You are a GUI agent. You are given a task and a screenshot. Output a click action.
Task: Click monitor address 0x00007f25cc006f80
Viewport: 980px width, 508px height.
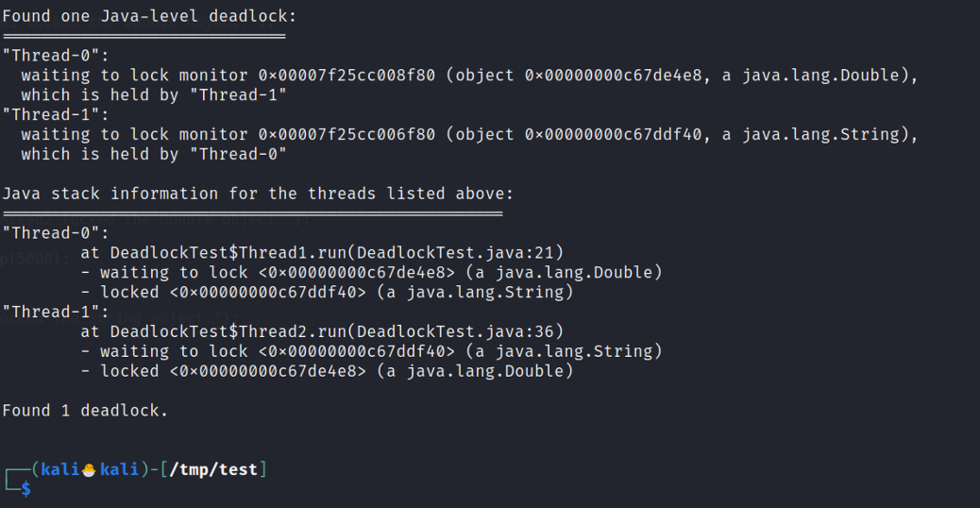coord(346,134)
